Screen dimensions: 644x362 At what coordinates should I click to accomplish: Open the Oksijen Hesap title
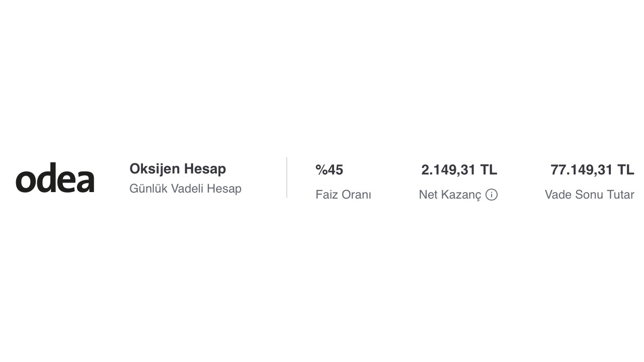(x=178, y=169)
